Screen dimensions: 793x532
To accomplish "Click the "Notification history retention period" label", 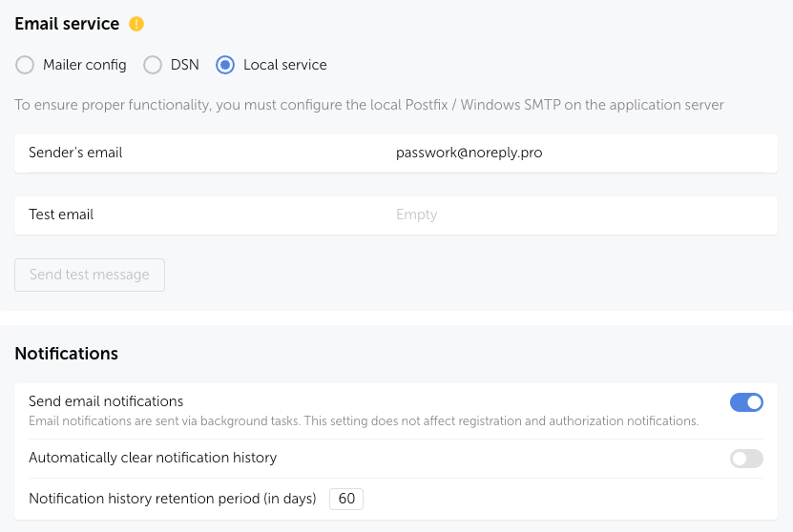I will tap(172, 499).
